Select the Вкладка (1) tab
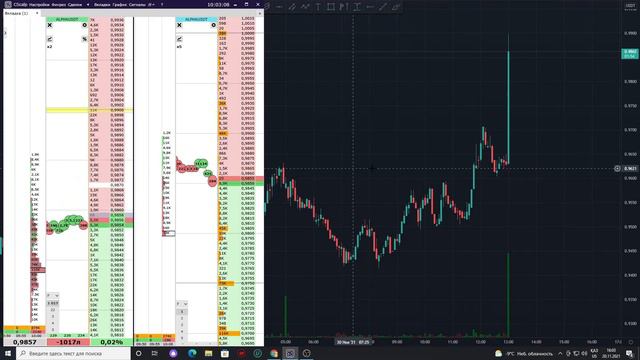Image resolution: width=640 pixels, height=360 pixels. 17,13
